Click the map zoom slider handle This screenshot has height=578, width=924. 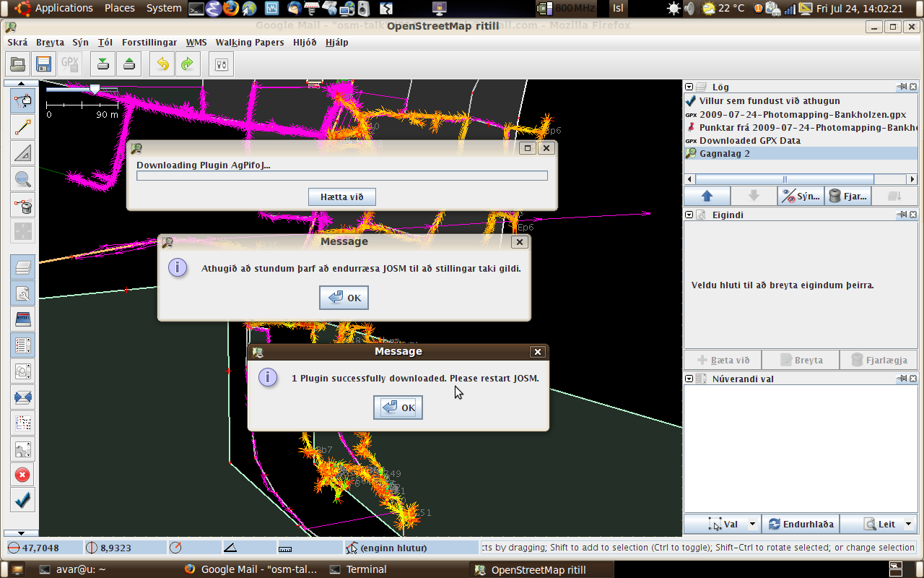[x=95, y=89]
